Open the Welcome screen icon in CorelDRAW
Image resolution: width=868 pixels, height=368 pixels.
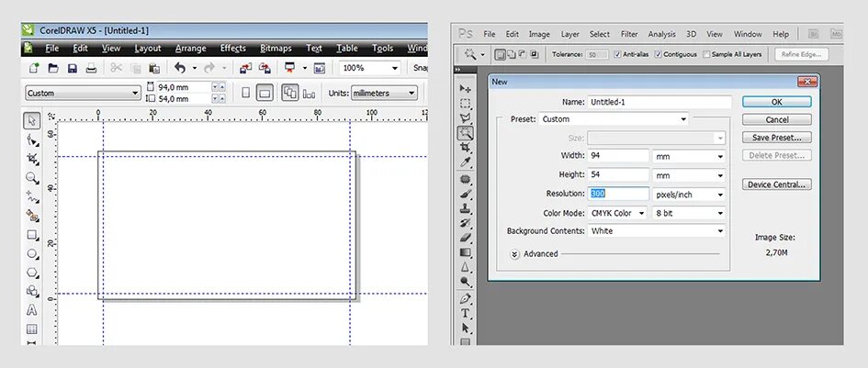click(x=320, y=68)
